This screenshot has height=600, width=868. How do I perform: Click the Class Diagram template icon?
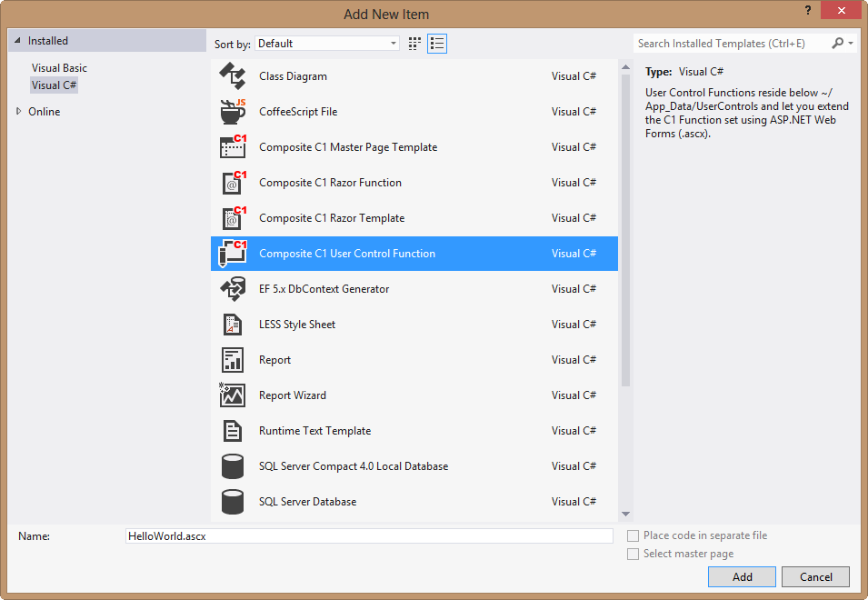[233, 76]
